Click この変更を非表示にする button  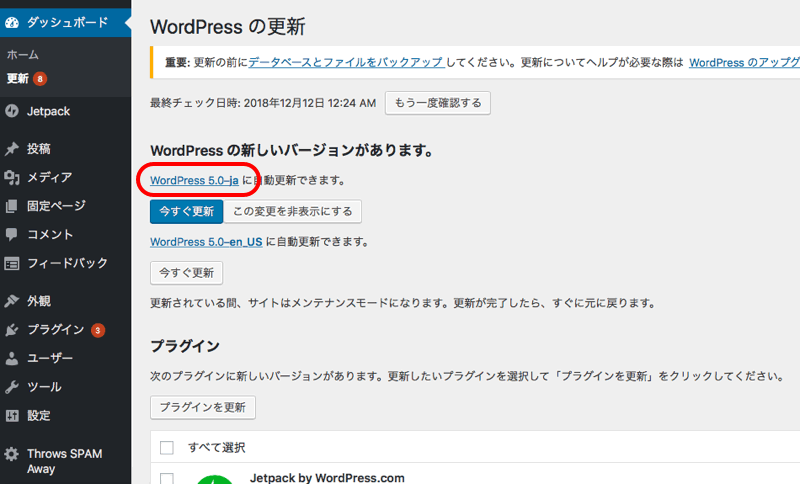293,211
